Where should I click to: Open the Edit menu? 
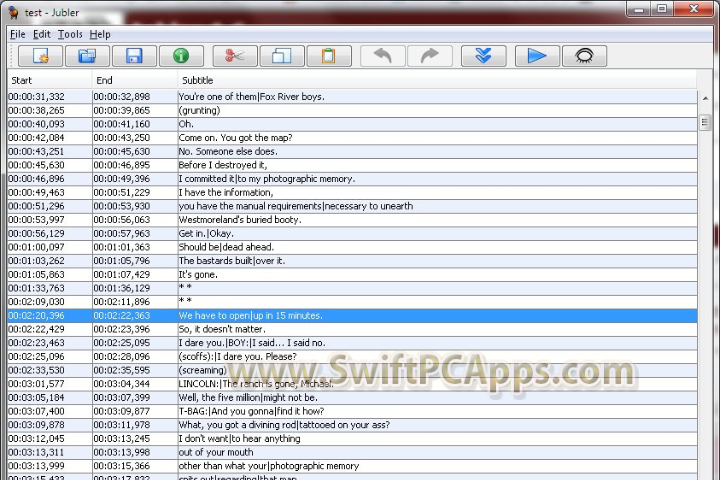tap(41, 34)
